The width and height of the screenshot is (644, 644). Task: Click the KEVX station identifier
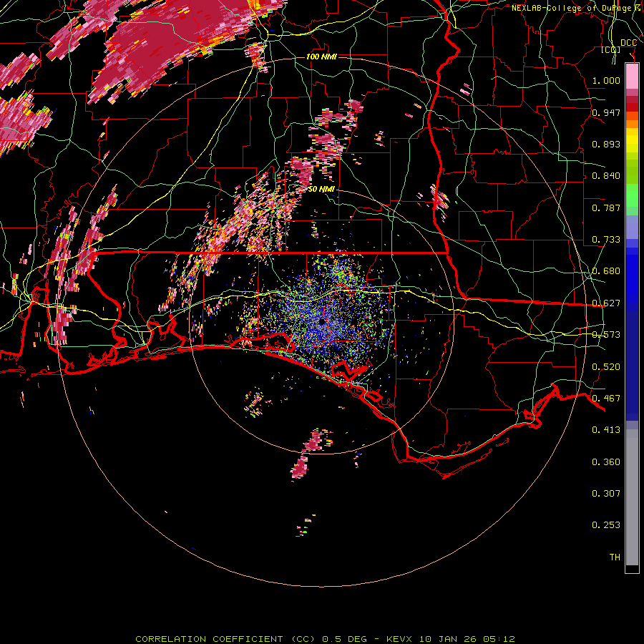401,639
